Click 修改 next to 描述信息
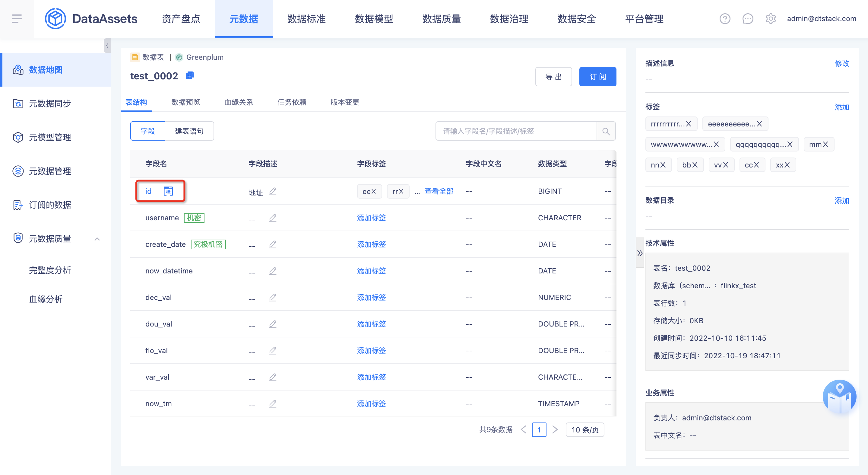Image resolution: width=868 pixels, height=475 pixels. pos(842,63)
